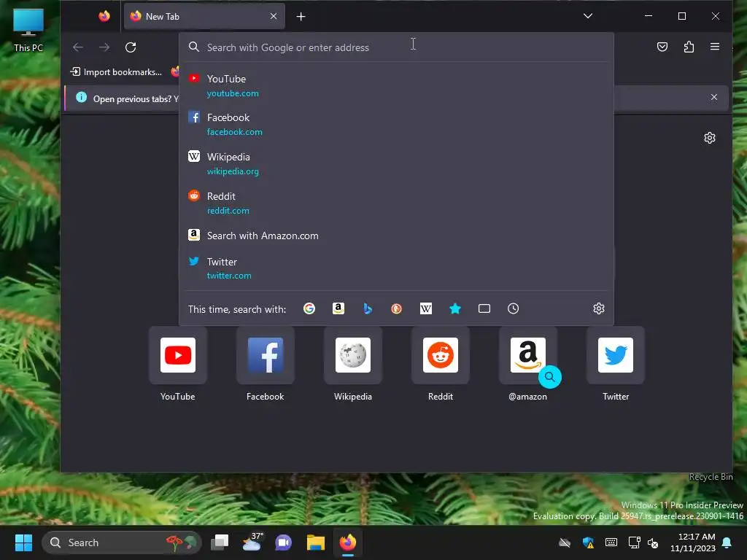Open File Explorer from taskbar
747x560 pixels.
315,542
